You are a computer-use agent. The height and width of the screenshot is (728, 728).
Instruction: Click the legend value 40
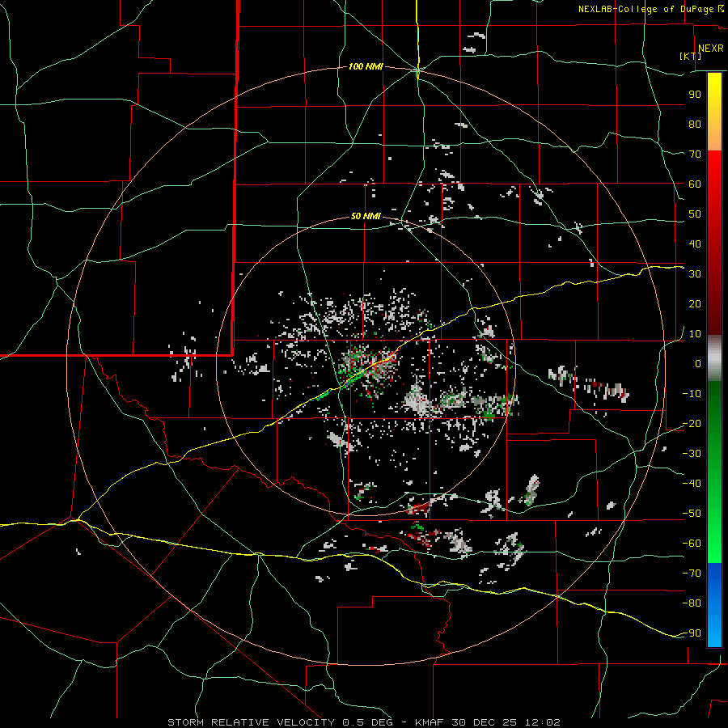695,243
